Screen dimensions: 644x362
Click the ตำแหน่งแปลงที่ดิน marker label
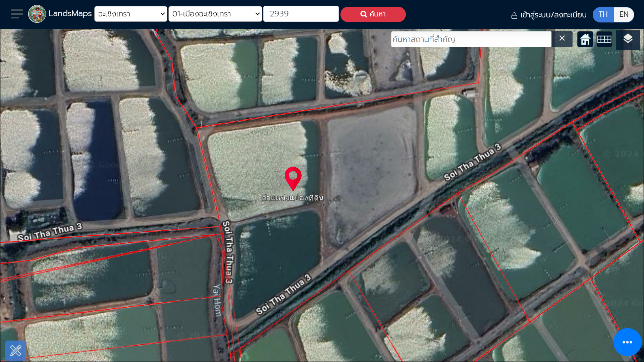click(293, 198)
